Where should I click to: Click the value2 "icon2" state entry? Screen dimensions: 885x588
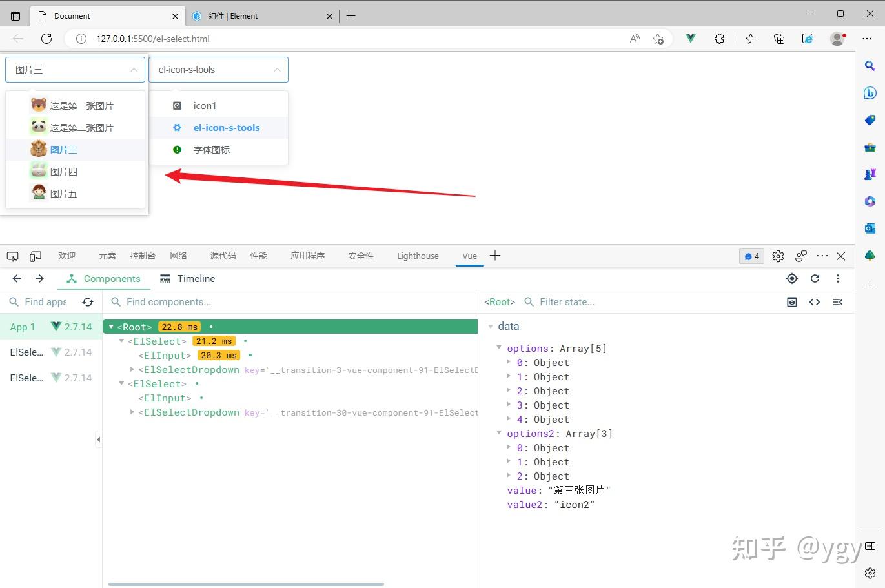click(x=551, y=505)
